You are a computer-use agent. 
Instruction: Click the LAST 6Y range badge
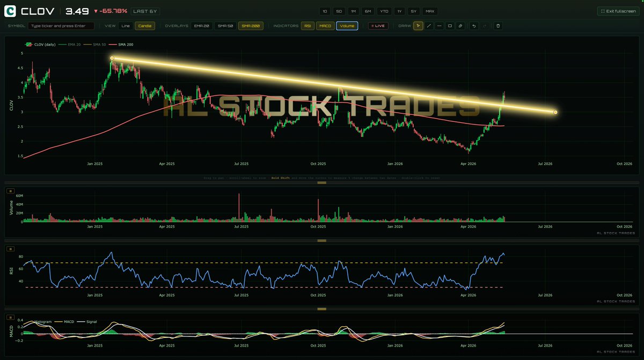point(145,11)
